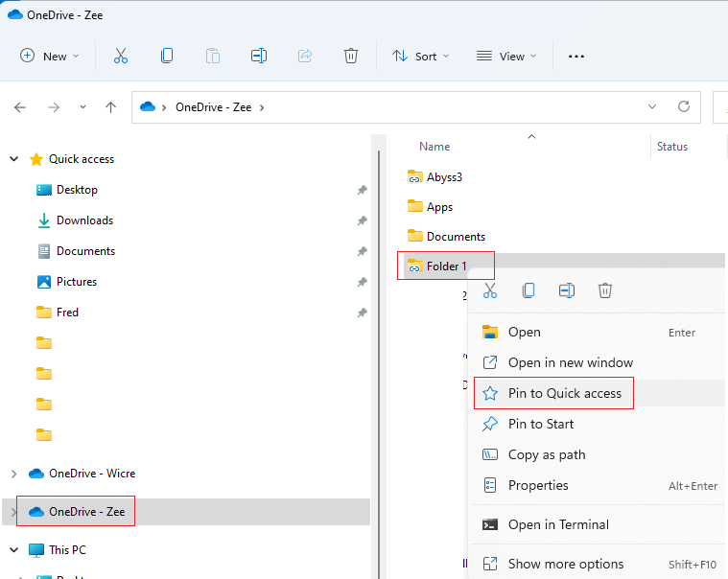Select Quick access in navigation pane
Screen dimensions: 728x579
(82, 159)
